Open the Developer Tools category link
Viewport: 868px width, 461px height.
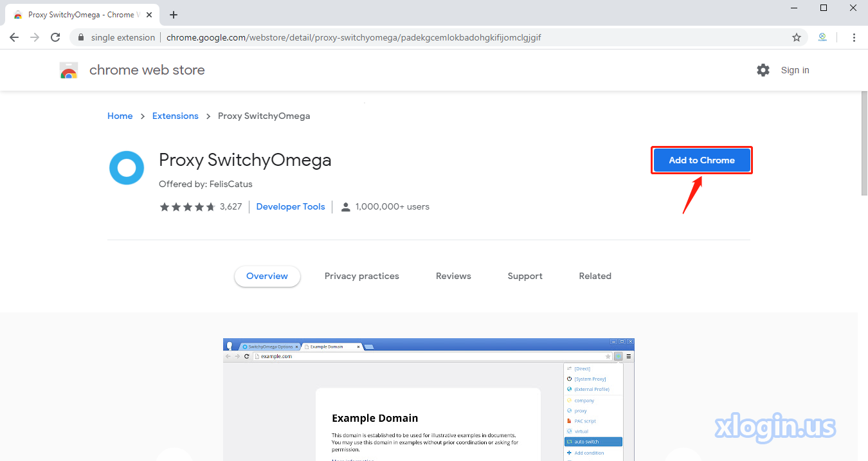pos(291,206)
